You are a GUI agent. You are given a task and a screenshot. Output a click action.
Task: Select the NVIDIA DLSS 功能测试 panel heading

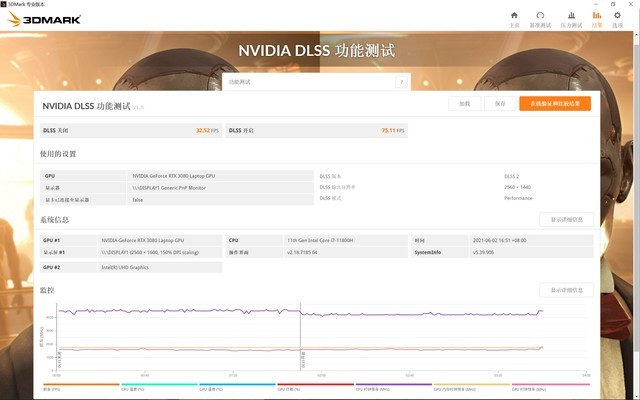87,106
